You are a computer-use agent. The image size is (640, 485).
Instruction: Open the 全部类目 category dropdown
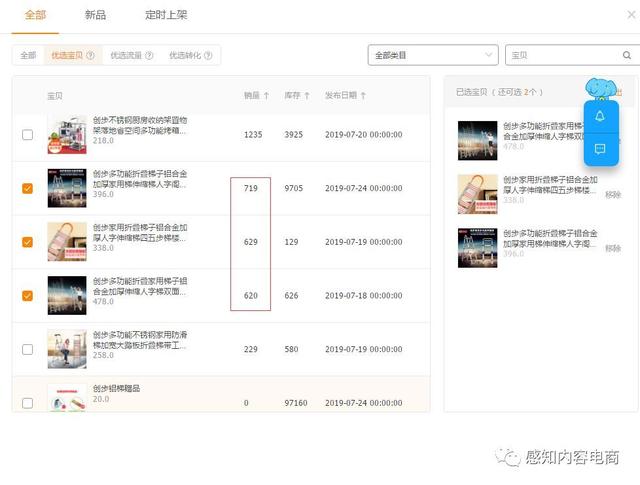pos(432,55)
